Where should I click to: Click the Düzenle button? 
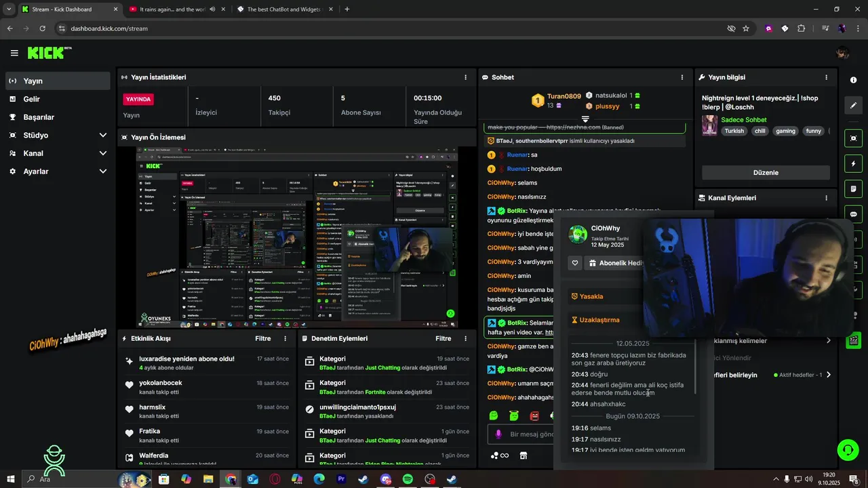click(x=766, y=173)
